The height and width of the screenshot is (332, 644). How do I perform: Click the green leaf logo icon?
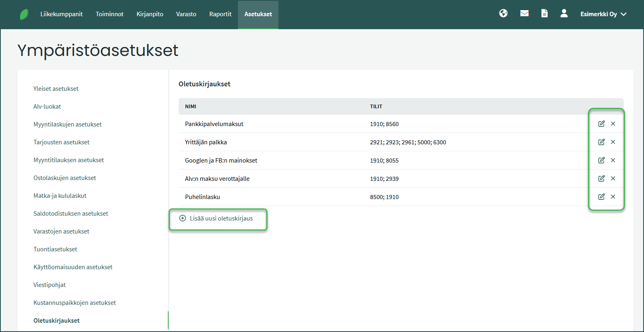[x=24, y=15]
